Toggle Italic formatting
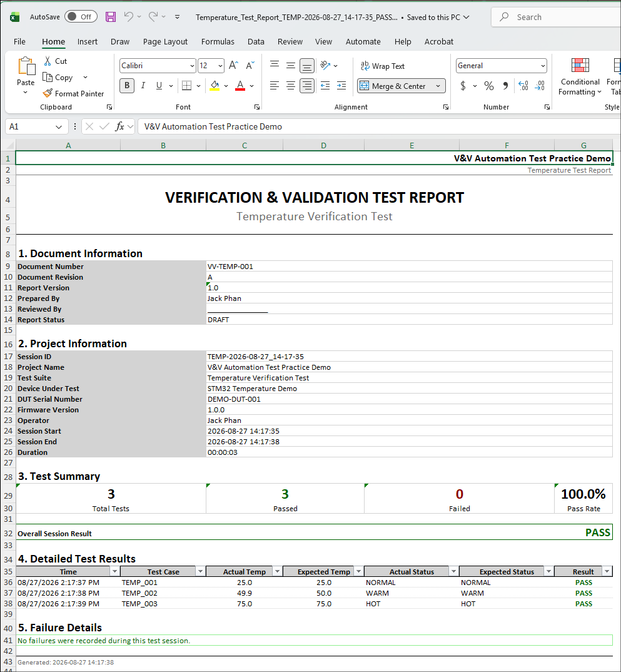The width and height of the screenshot is (621, 672). point(143,86)
